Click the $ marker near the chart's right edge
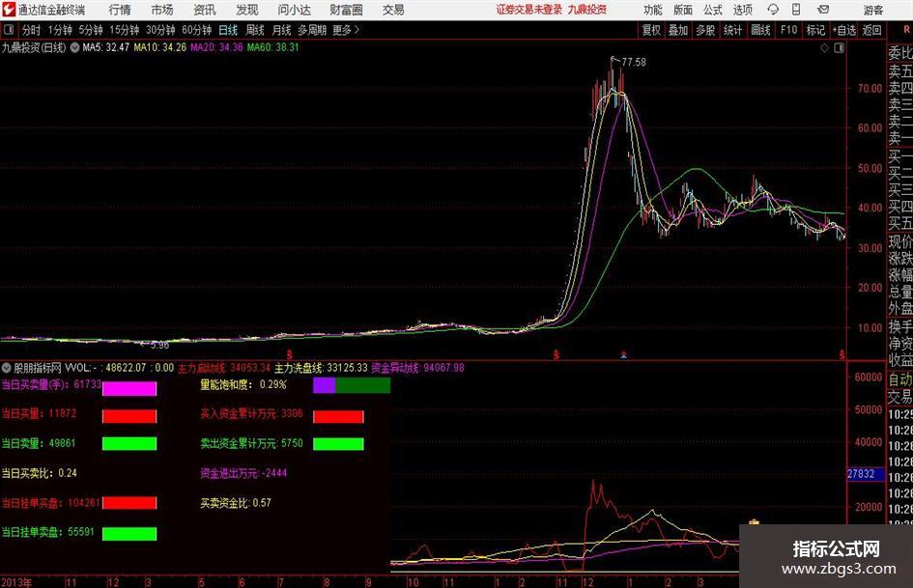913x588 pixels. pyautogui.click(x=842, y=354)
